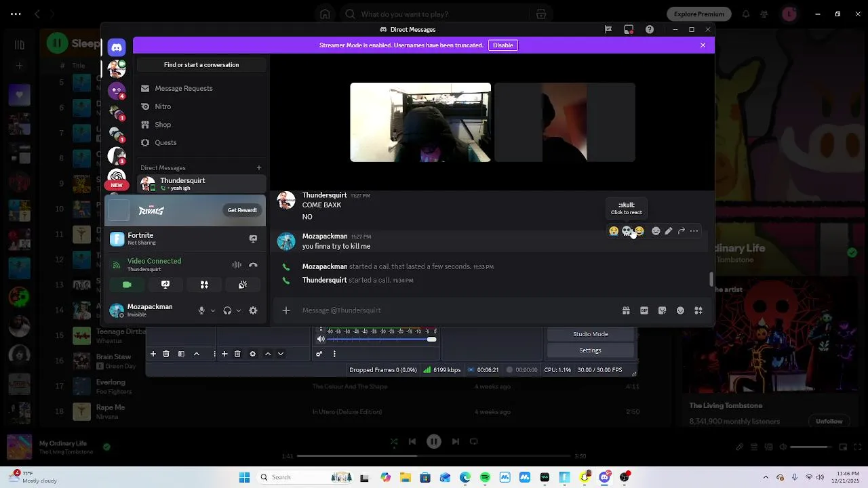This screenshot has height=488, width=868.
Task: Stream Fortnite with the screen share icon
Action: (x=253, y=239)
